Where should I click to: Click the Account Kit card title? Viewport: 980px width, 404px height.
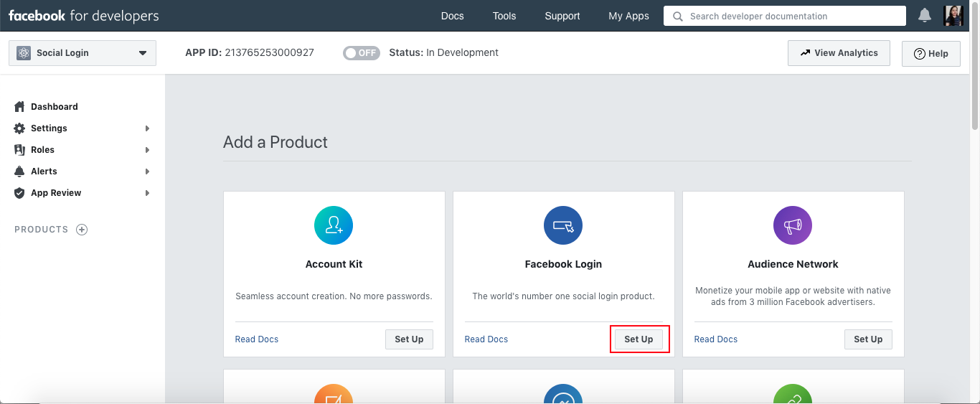pyautogui.click(x=334, y=264)
